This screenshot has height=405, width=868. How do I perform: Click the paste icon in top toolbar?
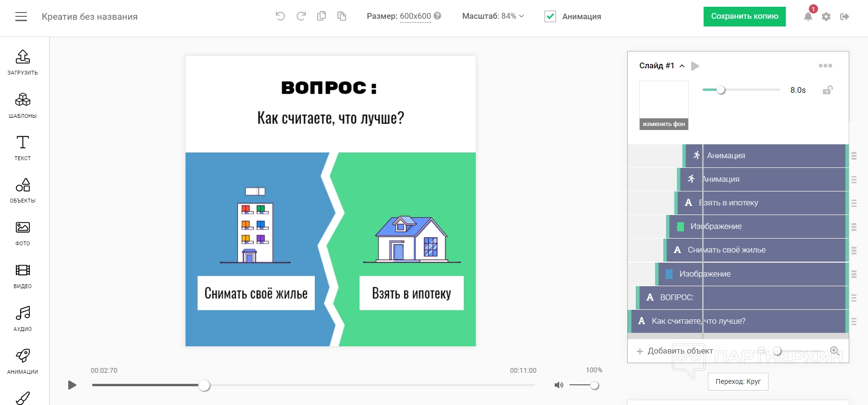tap(342, 16)
